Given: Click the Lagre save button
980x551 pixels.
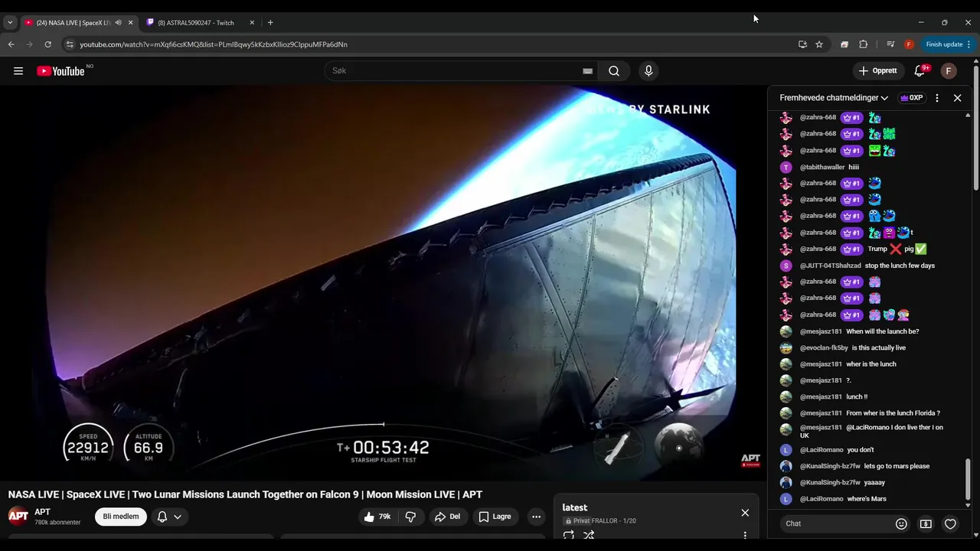Looking at the screenshot, I should pos(495,517).
